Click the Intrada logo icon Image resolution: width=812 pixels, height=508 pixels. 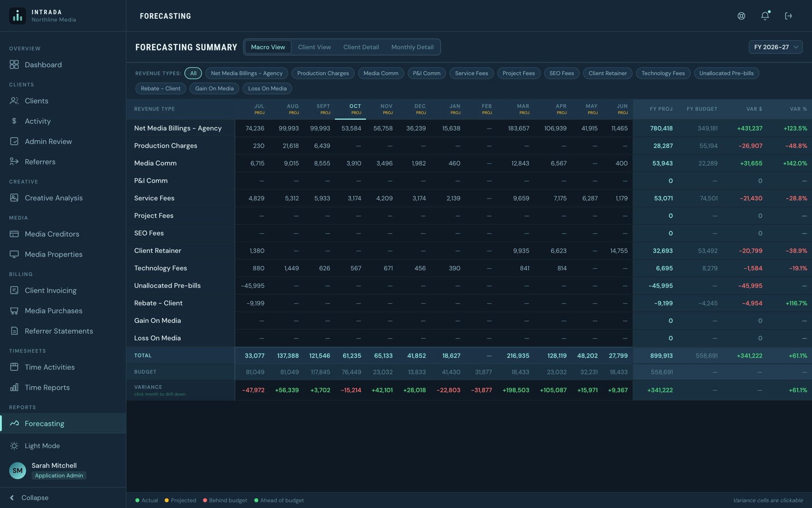pyautogui.click(x=17, y=16)
